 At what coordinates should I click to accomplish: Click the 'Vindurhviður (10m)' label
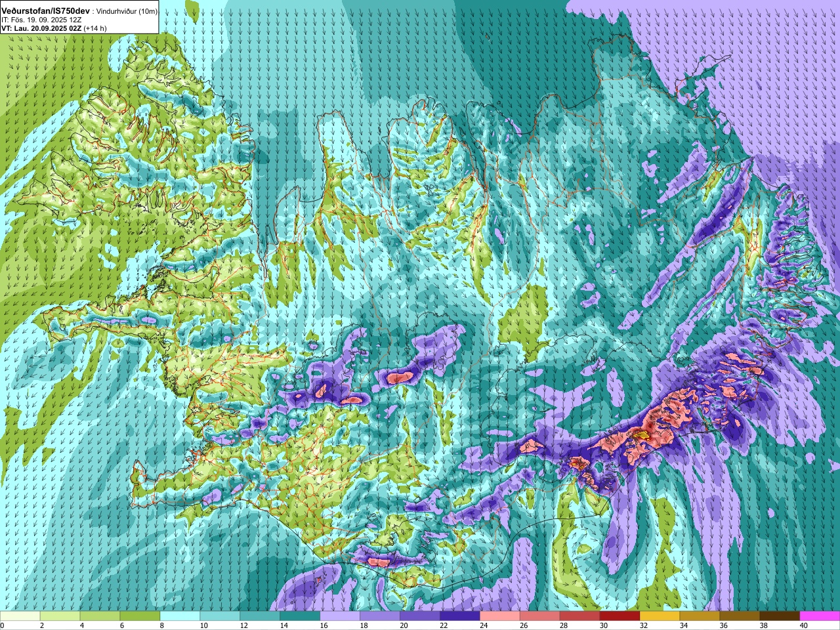click(127, 11)
